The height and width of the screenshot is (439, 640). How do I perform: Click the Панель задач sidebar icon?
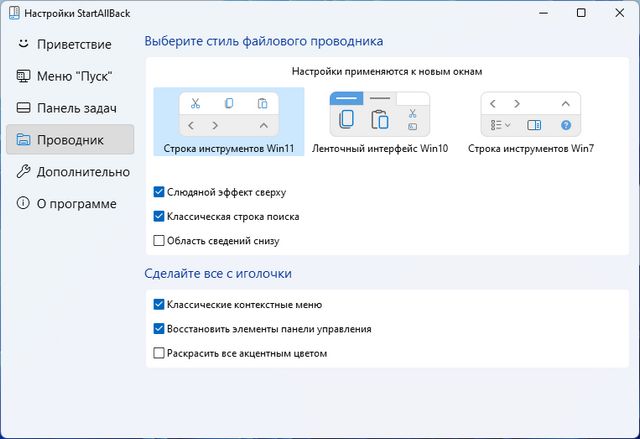click(x=22, y=108)
